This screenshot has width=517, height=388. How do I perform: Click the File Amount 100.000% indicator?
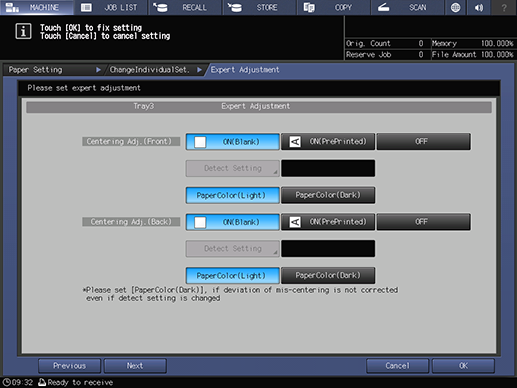point(473,55)
